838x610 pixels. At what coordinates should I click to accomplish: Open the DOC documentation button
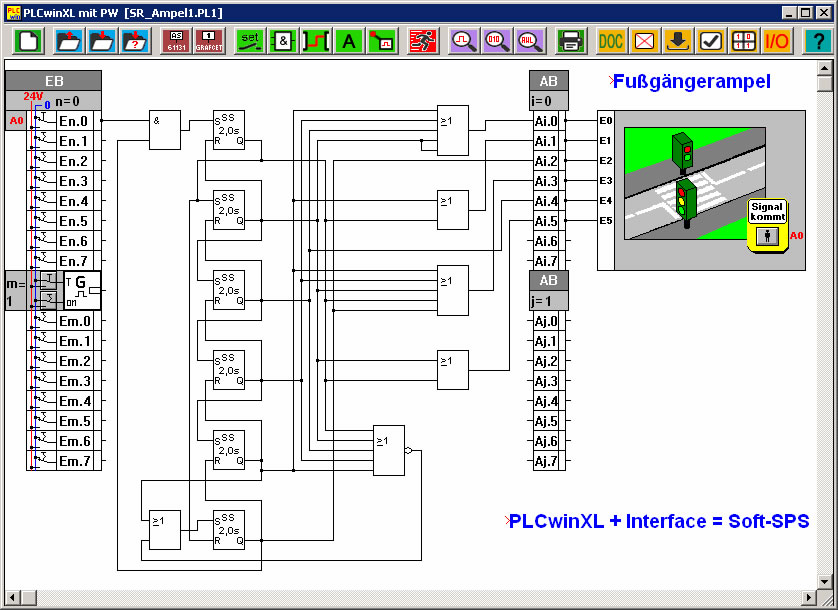(x=611, y=41)
